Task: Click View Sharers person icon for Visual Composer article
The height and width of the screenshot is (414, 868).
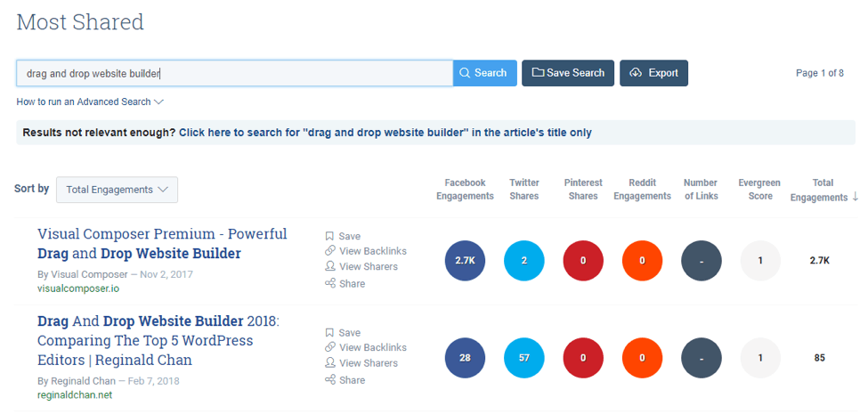Action: [329, 266]
